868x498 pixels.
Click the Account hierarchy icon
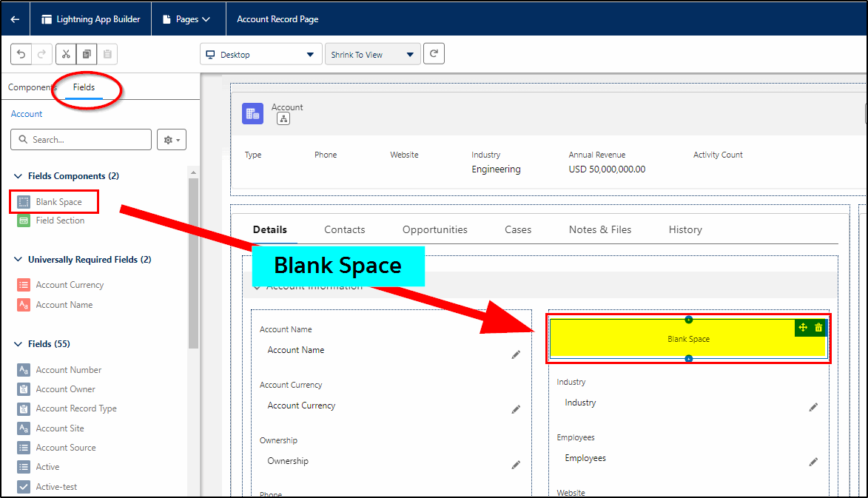coord(283,118)
